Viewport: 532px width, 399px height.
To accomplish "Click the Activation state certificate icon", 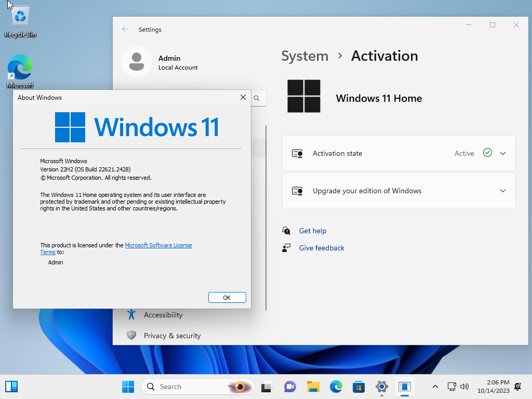I will pos(297,153).
